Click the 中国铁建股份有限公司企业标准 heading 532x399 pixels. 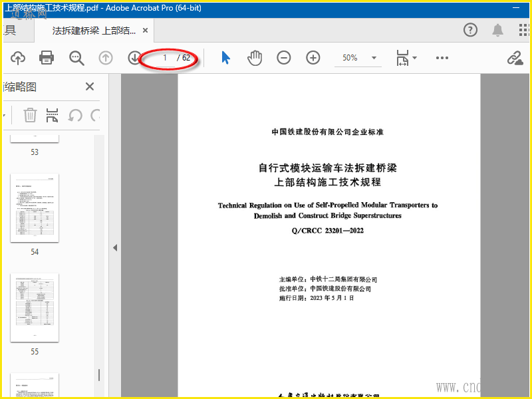[x=327, y=132]
